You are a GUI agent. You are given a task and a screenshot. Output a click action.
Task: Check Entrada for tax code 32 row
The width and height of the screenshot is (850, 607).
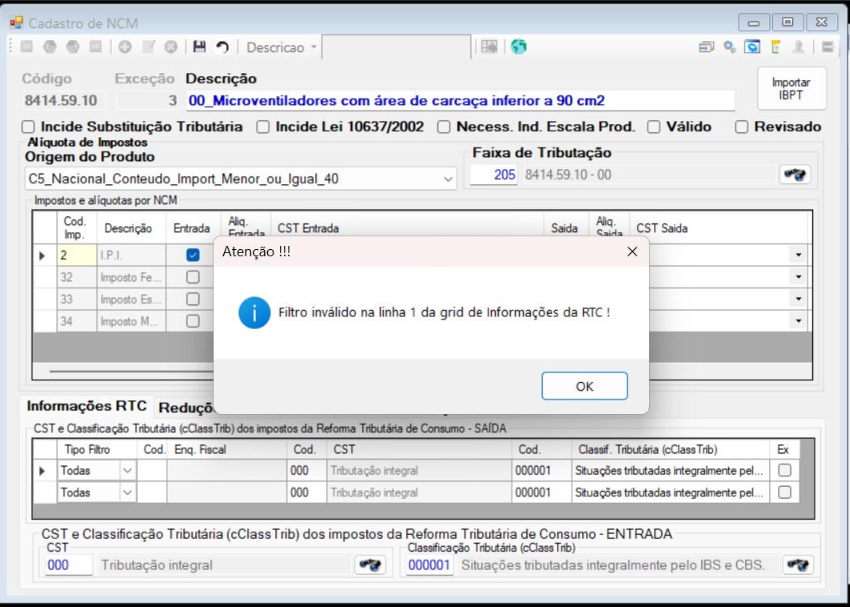point(192,277)
